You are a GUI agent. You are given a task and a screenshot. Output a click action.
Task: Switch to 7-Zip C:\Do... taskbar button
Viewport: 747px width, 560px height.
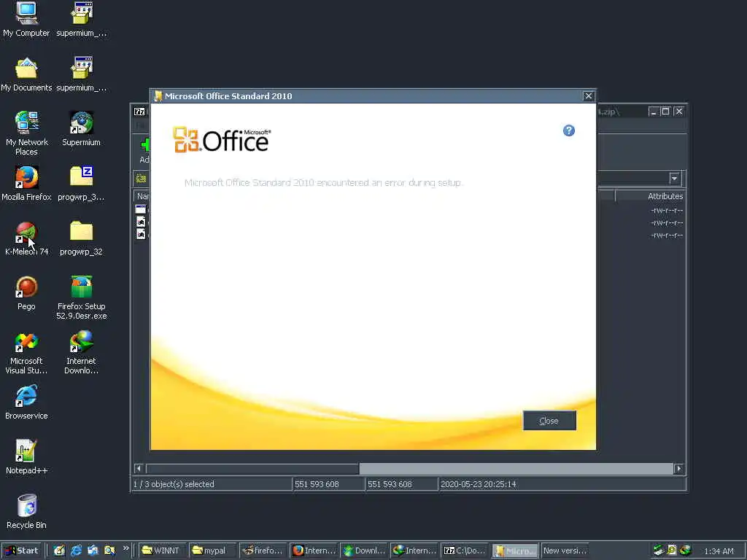(465, 551)
